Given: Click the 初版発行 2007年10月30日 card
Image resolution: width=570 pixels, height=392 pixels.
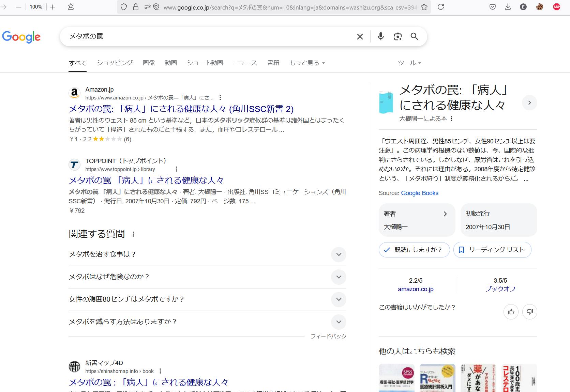Looking at the screenshot, I should coord(499,220).
